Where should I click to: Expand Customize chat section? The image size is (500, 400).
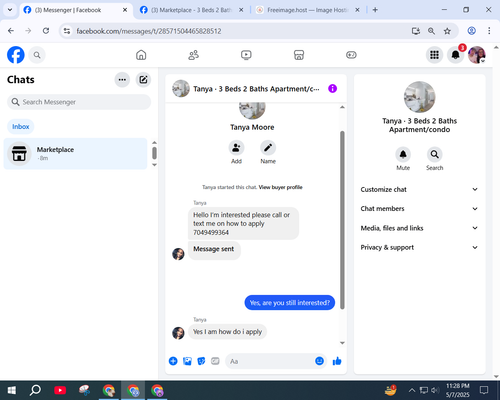(419, 189)
